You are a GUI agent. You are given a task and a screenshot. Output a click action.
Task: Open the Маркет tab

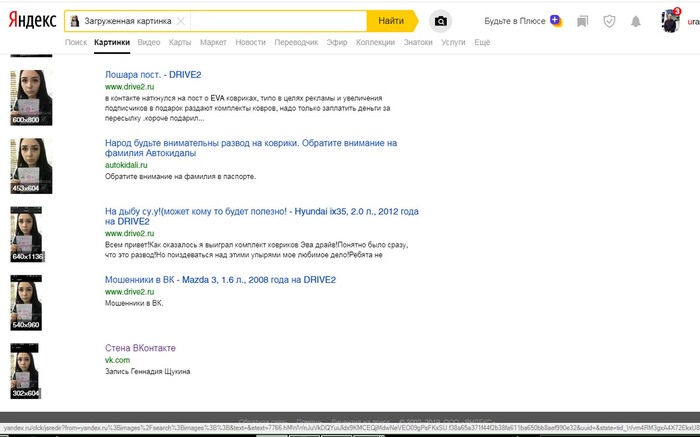coord(213,42)
